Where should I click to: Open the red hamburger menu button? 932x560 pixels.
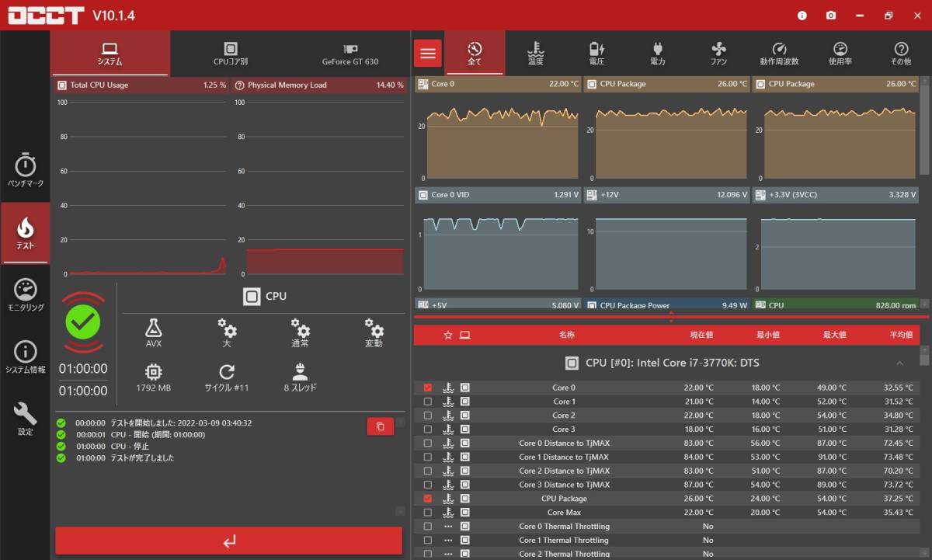tap(427, 54)
